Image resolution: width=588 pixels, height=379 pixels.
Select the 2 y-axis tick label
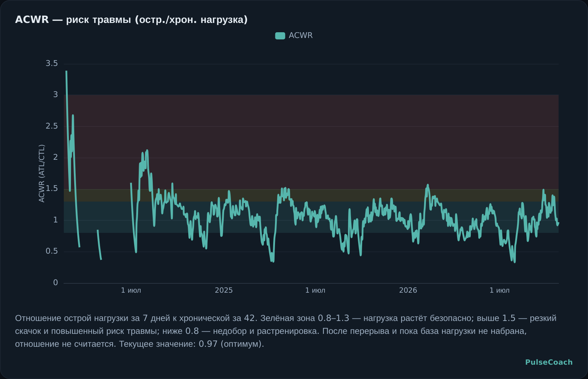56,157
